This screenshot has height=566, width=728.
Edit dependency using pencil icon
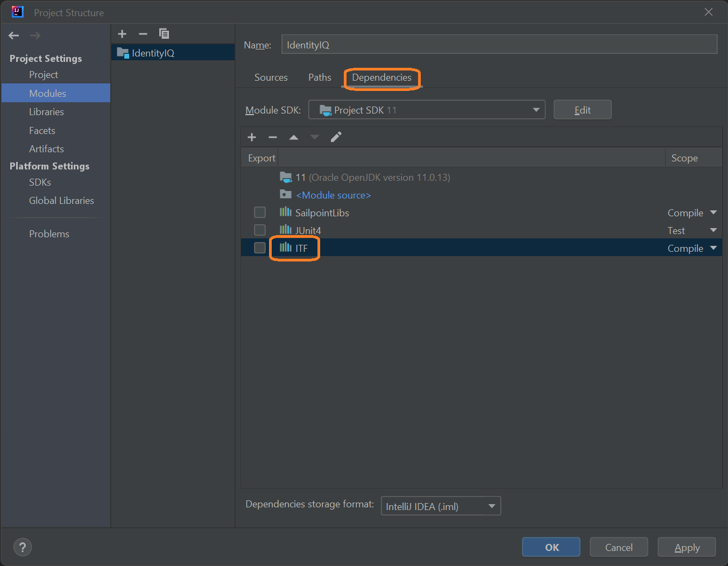pyautogui.click(x=336, y=137)
